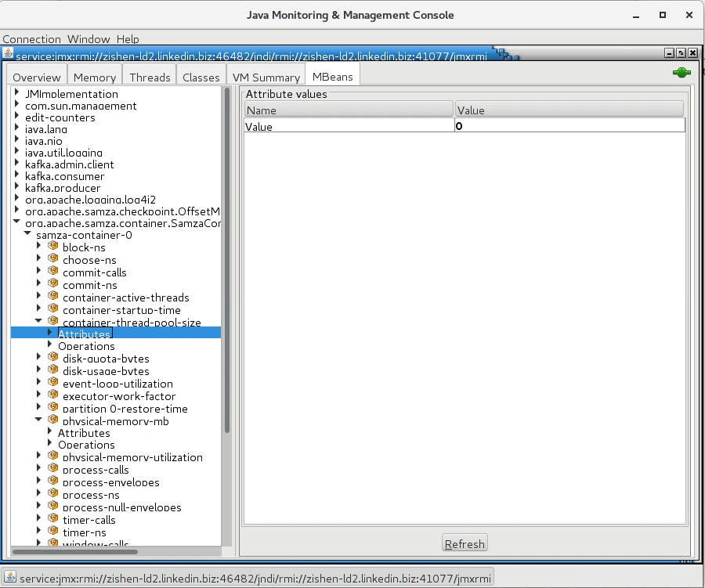Switch to the Memory tab

click(x=95, y=78)
